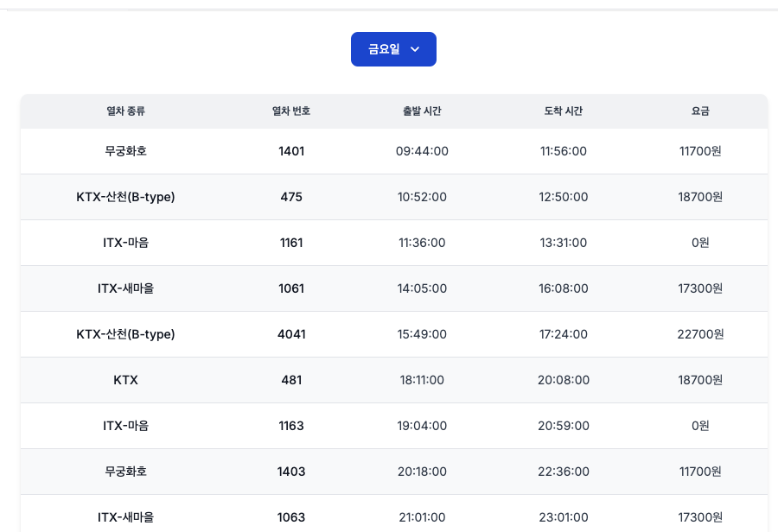This screenshot has width=778, height=532.
Task: Click the 요금 column header
Action: point(700,111)
